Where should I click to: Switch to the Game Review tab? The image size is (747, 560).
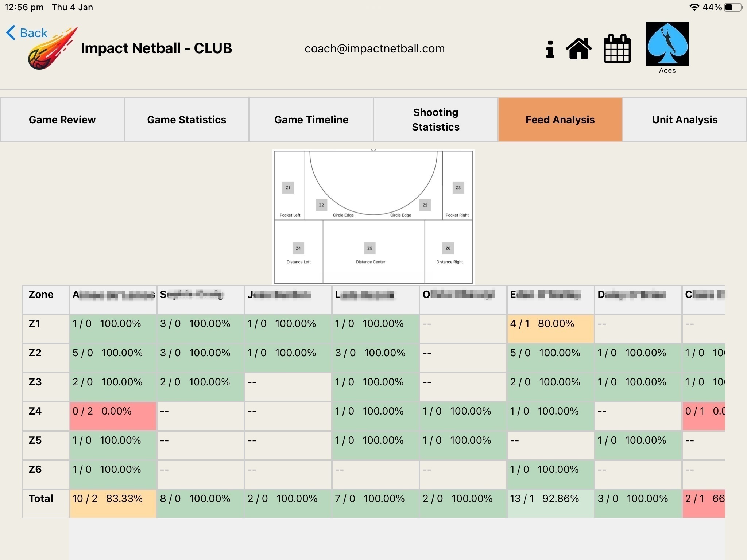pos(62,120)
